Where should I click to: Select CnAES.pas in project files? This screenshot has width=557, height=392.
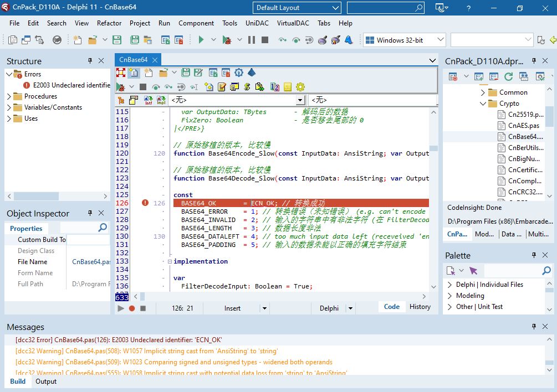(x=523, y=126)
